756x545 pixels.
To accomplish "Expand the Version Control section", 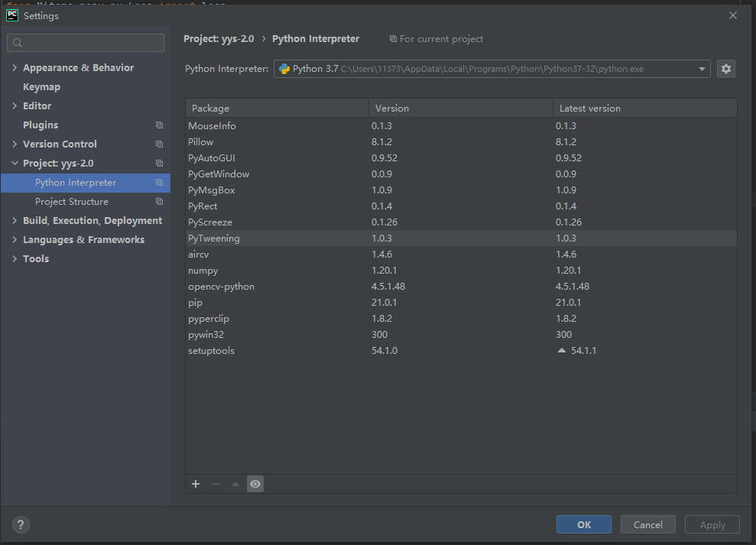I will pyautogui.click(x=15, y=144).
